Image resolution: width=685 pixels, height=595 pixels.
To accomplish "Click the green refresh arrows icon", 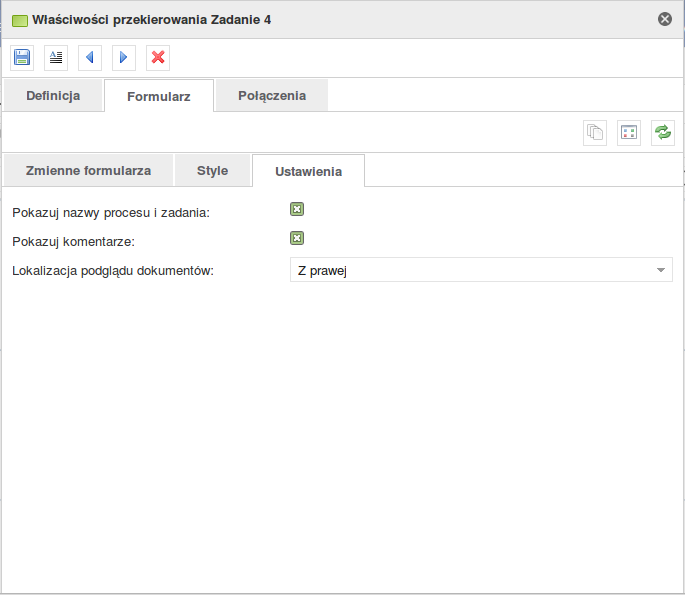I will click(x=663, y=133).
